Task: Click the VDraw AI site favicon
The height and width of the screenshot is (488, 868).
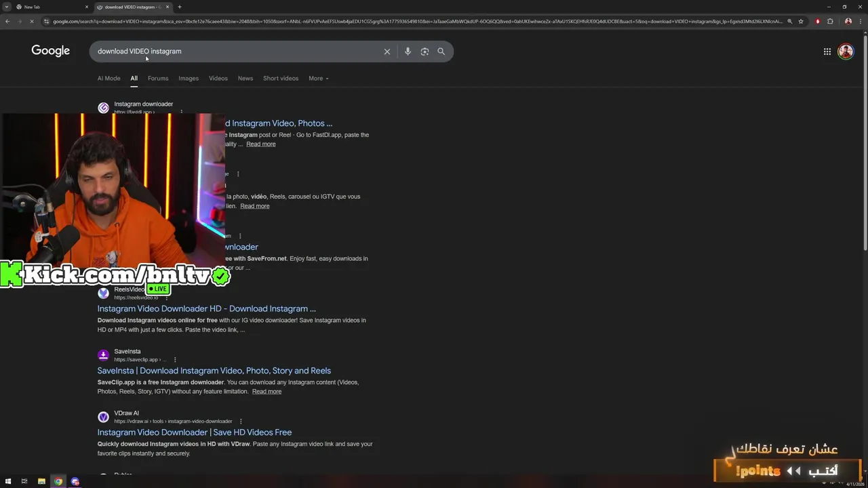Action: [x=103, y=417]
